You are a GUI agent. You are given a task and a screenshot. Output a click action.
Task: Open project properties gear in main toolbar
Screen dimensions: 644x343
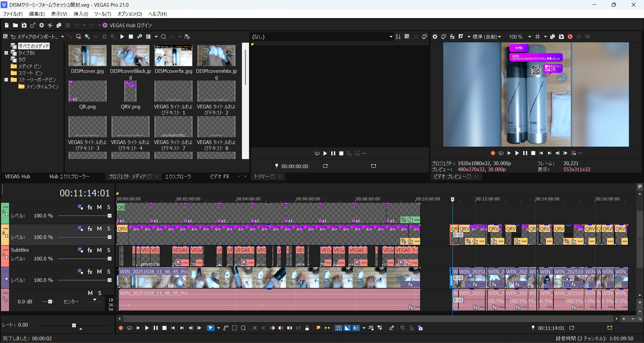(42, 26)
